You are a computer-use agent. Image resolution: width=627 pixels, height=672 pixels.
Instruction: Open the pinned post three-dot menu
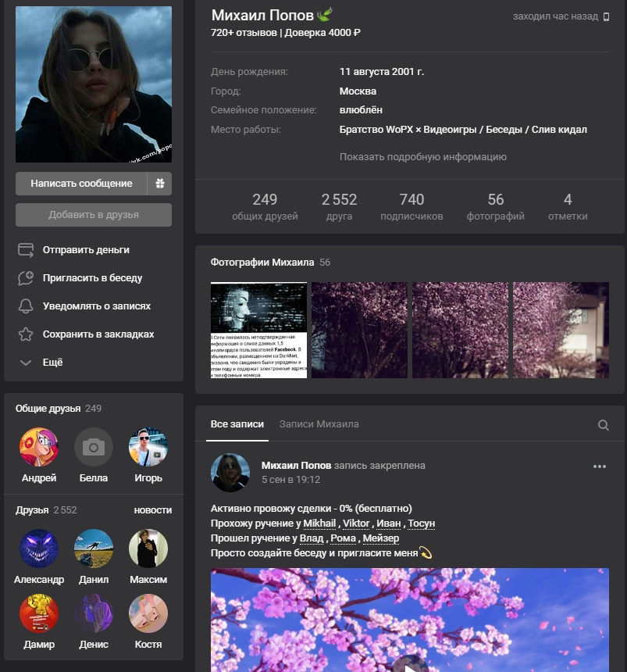[x=599, y=466]
